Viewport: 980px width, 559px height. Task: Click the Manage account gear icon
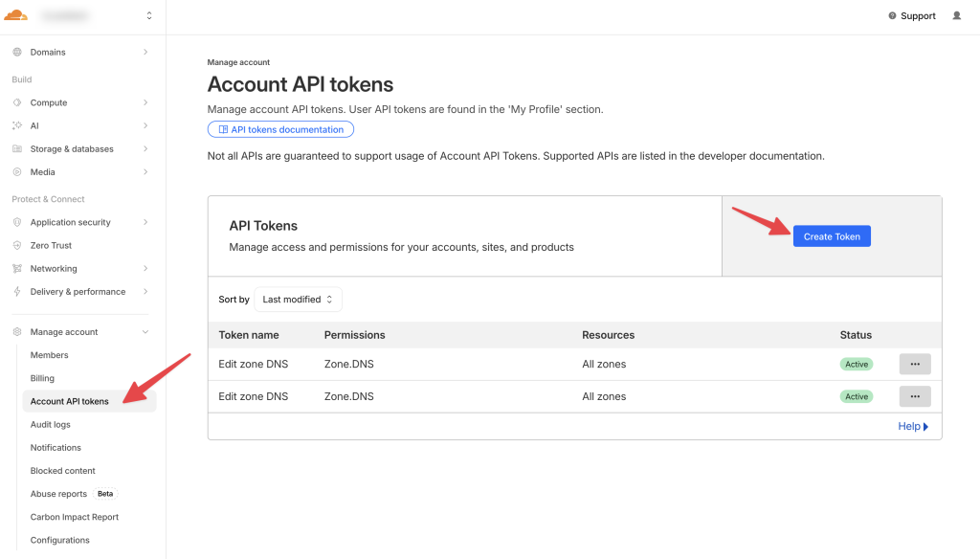tap(17, 332)
